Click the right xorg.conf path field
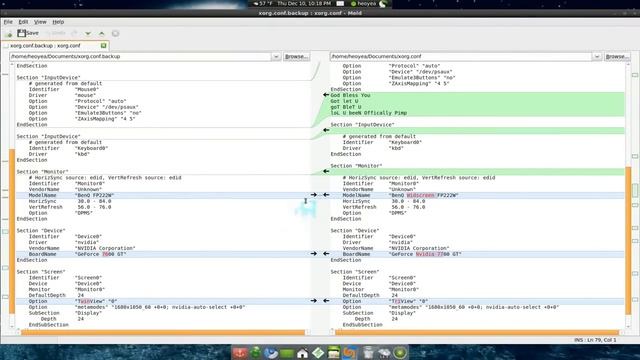The image size is (640, 360). click(x=461, y=56)
